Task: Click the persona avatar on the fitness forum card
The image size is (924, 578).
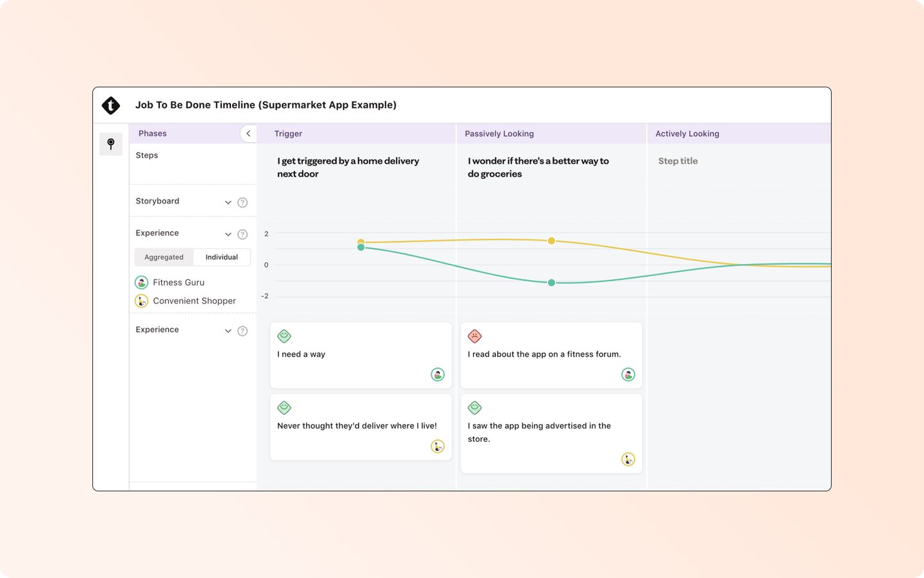Action: 628,374
